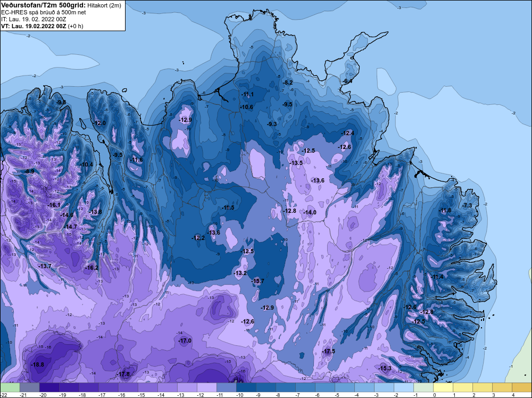
Task: Select the -17.5 temperature reading
Action: [x=328, y=351]
